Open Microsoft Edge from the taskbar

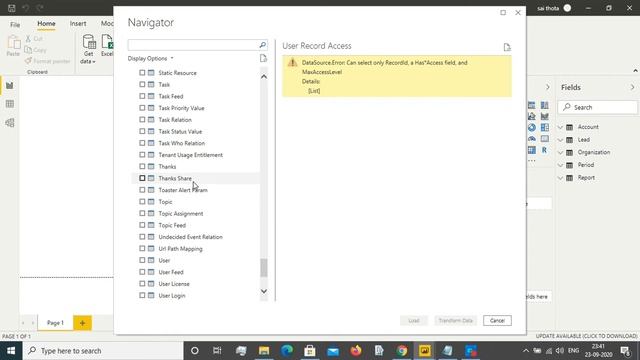click(287, 351)
